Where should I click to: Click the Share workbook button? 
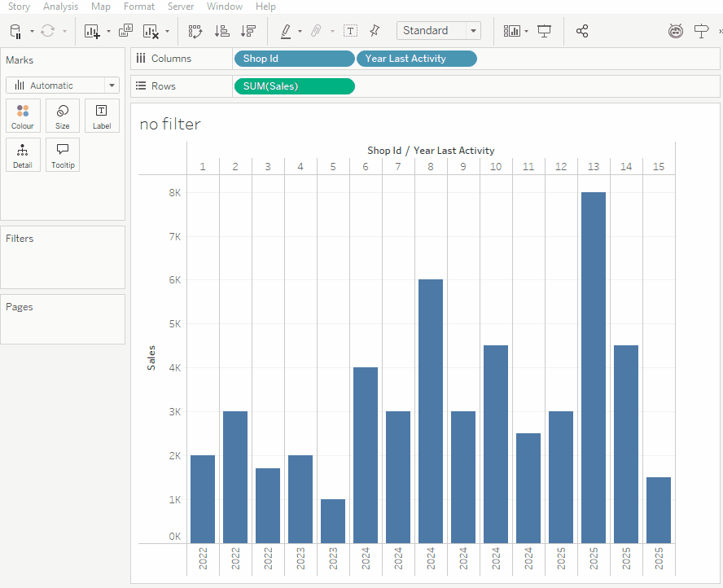[x=582, y=31]
